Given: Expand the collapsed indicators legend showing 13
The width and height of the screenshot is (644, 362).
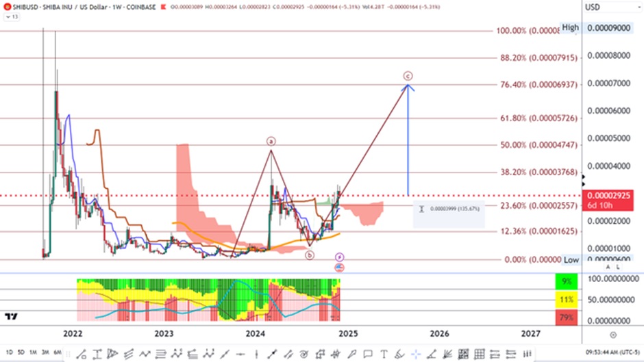Looking at the screenshot, I should coord(10,16).
